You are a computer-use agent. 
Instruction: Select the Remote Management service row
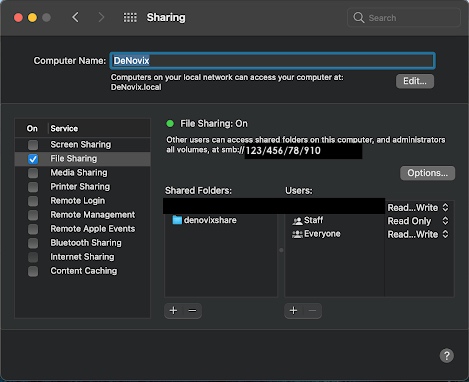click(82, 215)
